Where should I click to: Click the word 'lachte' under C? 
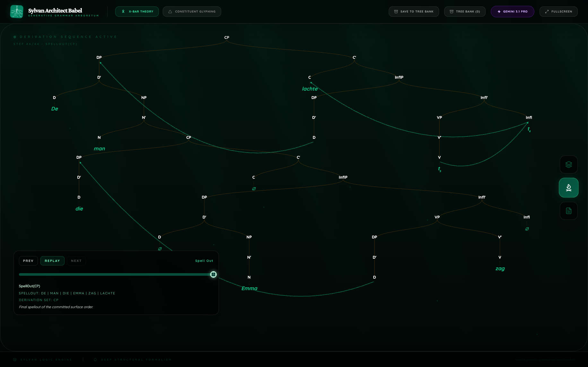pos(310,89)
